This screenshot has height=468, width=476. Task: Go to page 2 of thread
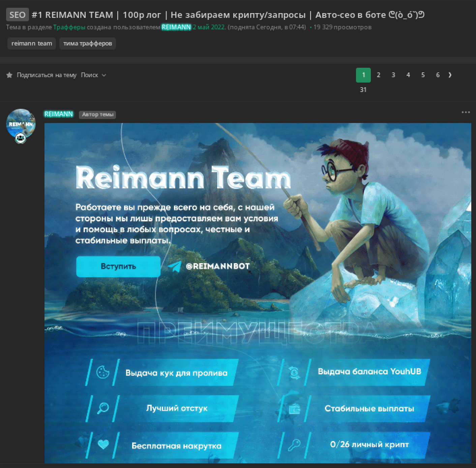[379, 75]
